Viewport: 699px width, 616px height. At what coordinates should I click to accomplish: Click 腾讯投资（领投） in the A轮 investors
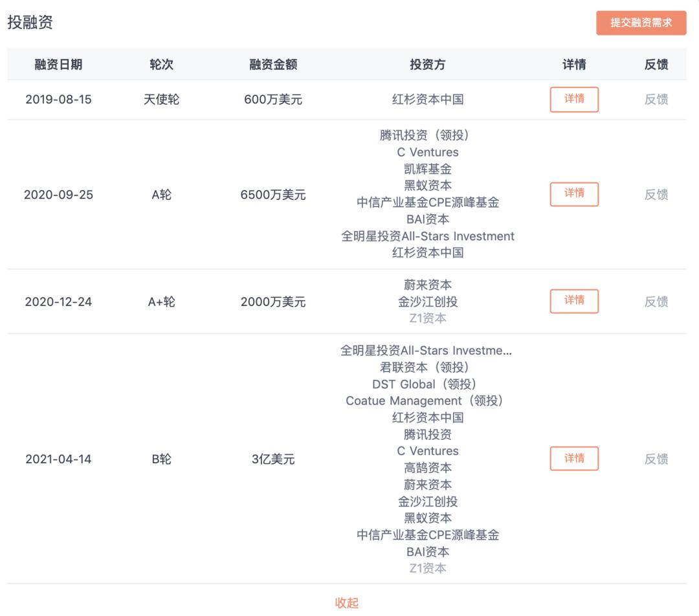427,136
